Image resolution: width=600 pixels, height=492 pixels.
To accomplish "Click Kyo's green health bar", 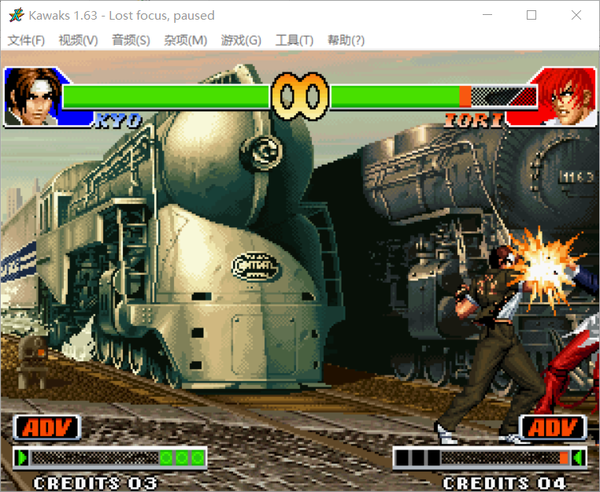I will pos(166,96).
